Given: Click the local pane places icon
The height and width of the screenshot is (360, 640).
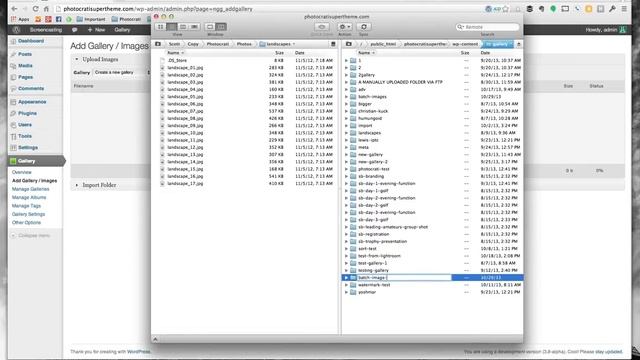Looking at the screenshot, I should coord(158,44).
